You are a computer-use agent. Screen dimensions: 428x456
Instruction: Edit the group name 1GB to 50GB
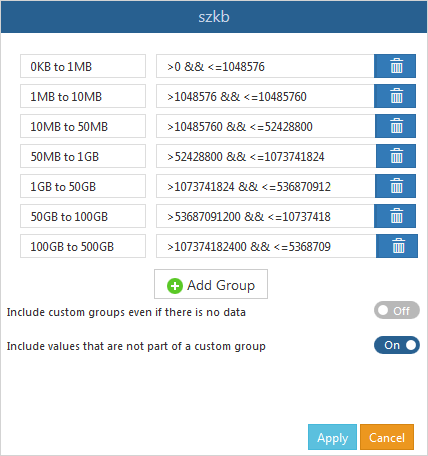tap(83, 186)
